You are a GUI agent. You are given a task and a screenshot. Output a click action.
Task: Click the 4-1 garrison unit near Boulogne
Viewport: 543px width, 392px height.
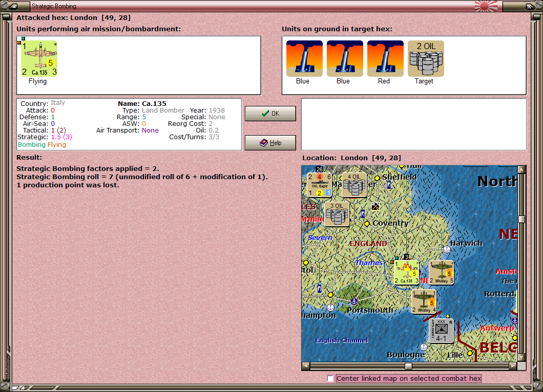point(442,331)
